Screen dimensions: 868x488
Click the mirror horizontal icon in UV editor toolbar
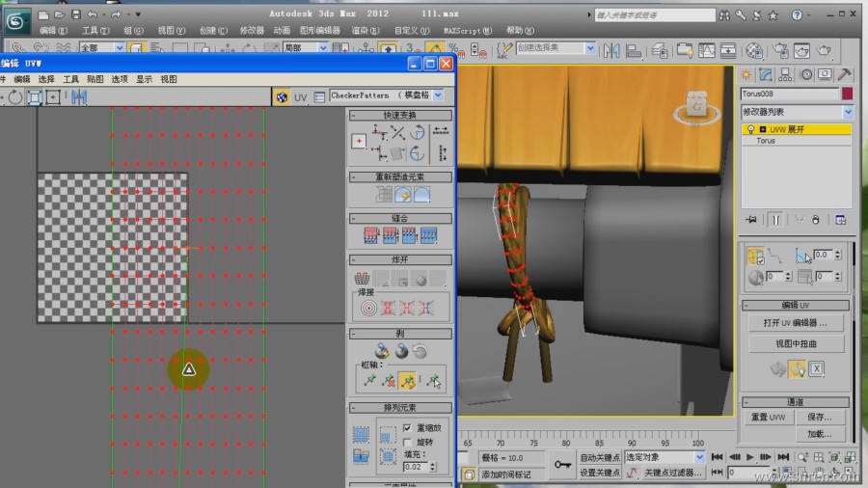[78, 97]
